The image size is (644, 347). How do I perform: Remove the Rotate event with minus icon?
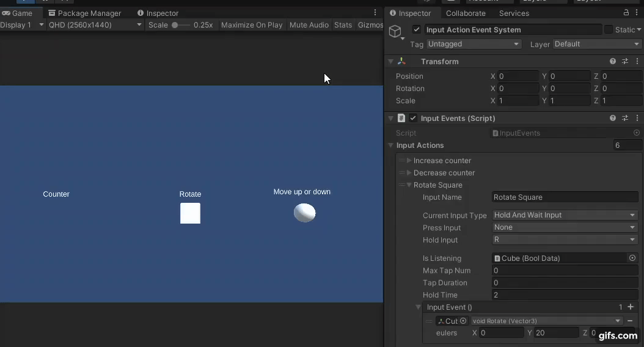tap(630, 321)
